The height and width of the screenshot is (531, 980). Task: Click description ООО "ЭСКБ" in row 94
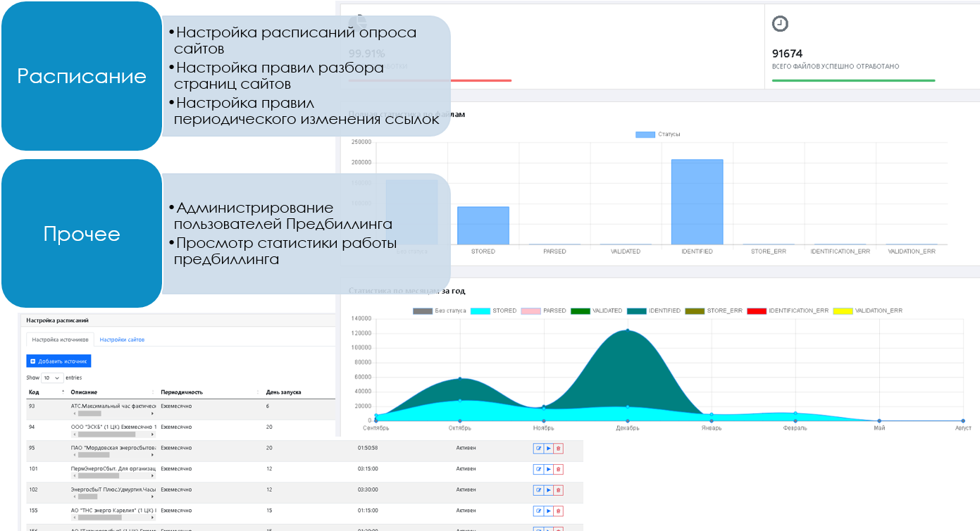tap(113, 427)
